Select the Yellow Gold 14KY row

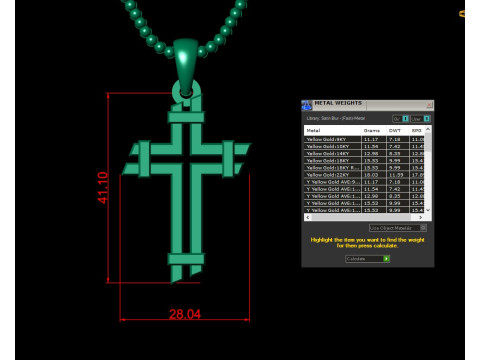364,153
